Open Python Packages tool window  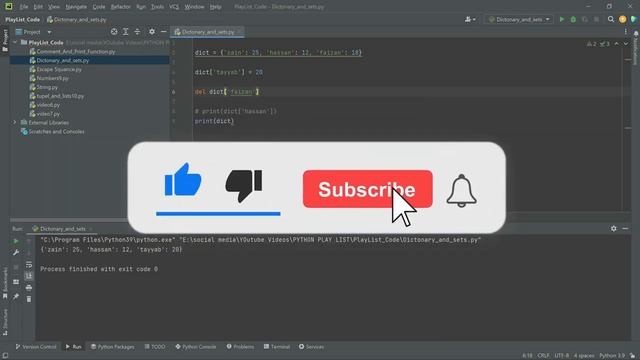(113, 347)
